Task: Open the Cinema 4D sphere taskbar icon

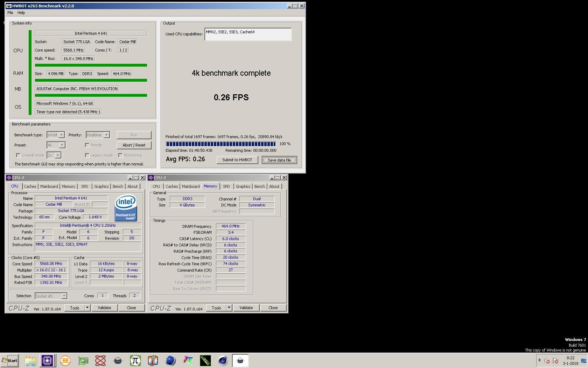Action: [223, 360]
